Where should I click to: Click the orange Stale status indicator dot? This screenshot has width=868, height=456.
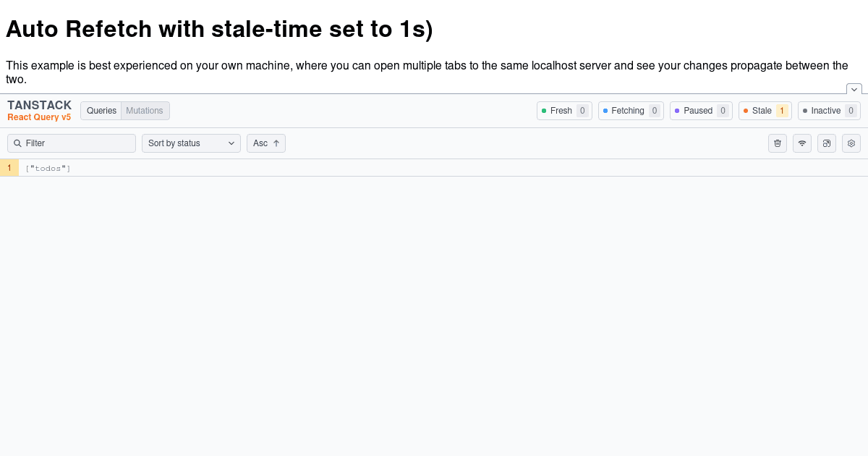click(x=745, y=111)
